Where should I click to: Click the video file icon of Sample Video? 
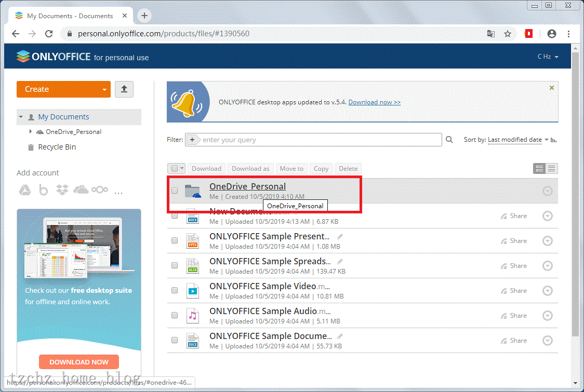point(193,291)
